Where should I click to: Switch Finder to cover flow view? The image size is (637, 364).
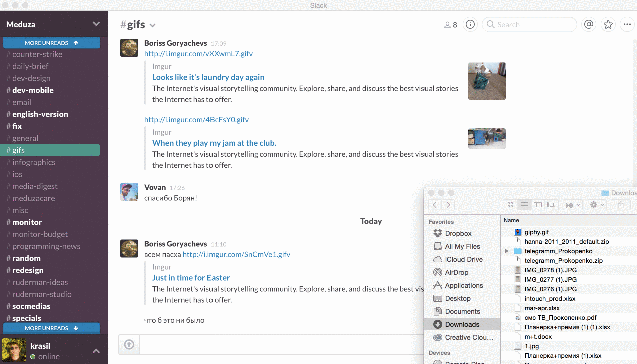coord(552,205)
